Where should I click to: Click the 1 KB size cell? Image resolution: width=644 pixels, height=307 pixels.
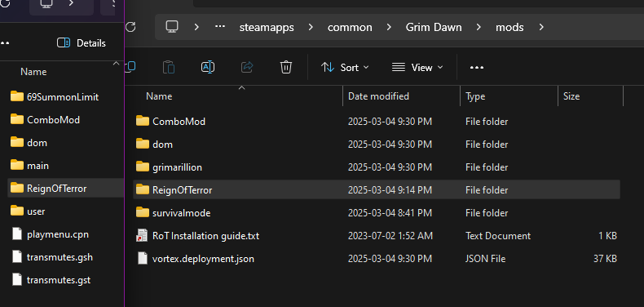click(607, 236)
